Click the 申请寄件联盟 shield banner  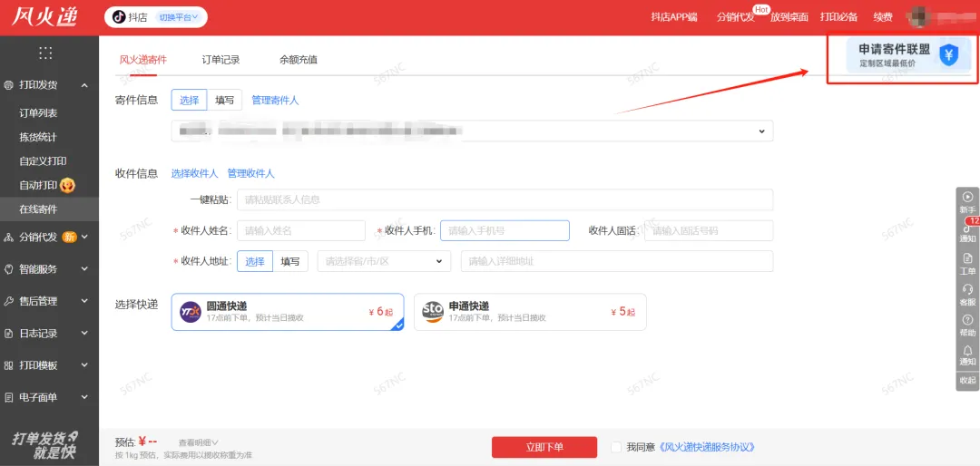coord(903,55)
